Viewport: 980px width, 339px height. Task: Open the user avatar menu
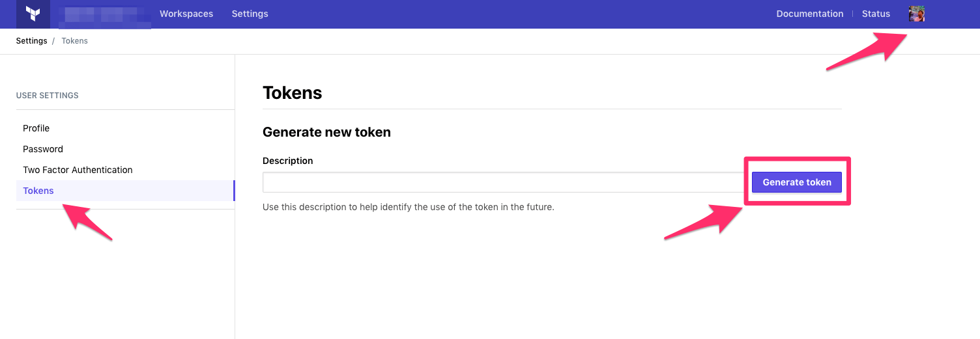tap(917, 14)
